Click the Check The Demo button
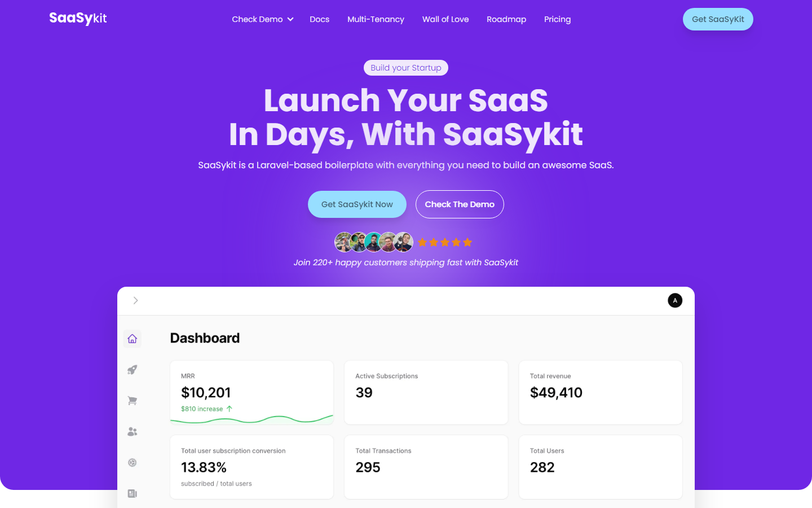The image size is (812, 508). pos(460,204)
